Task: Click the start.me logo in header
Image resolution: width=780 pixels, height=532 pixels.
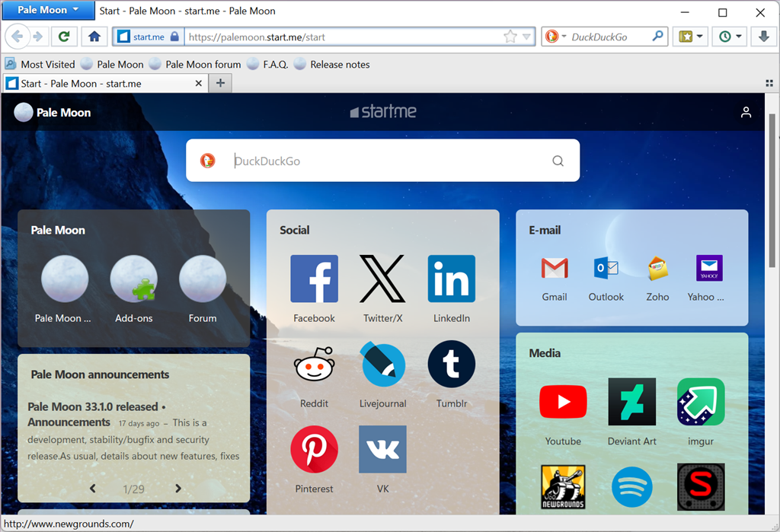Action: [x=382, y=111]
